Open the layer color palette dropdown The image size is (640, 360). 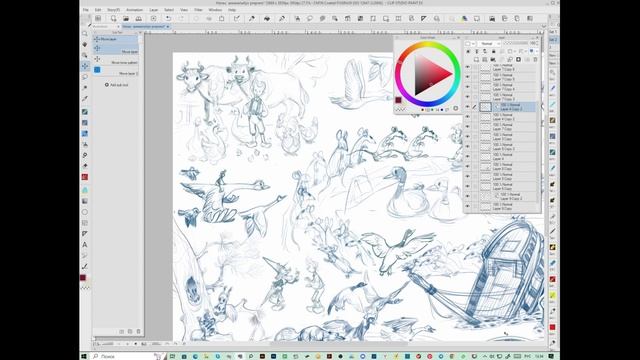(x=470, y=44)
